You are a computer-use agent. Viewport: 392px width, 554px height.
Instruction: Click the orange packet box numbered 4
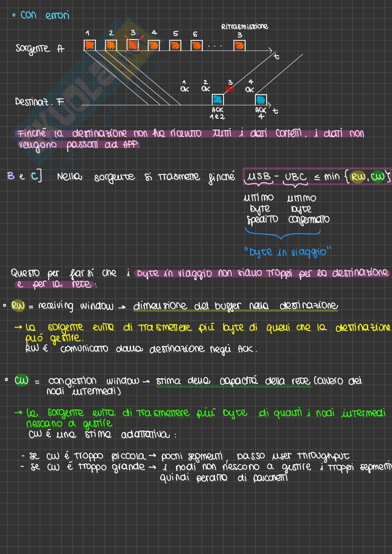154,45
